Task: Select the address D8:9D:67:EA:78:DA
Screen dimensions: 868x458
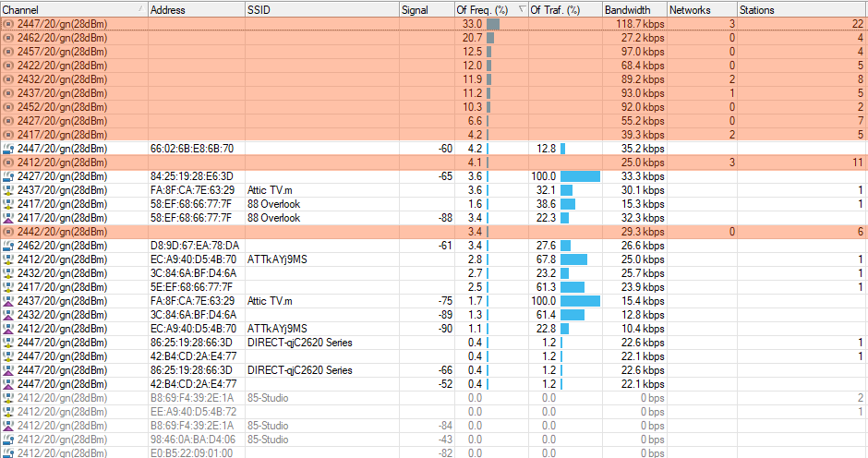Action: point(195,246)
